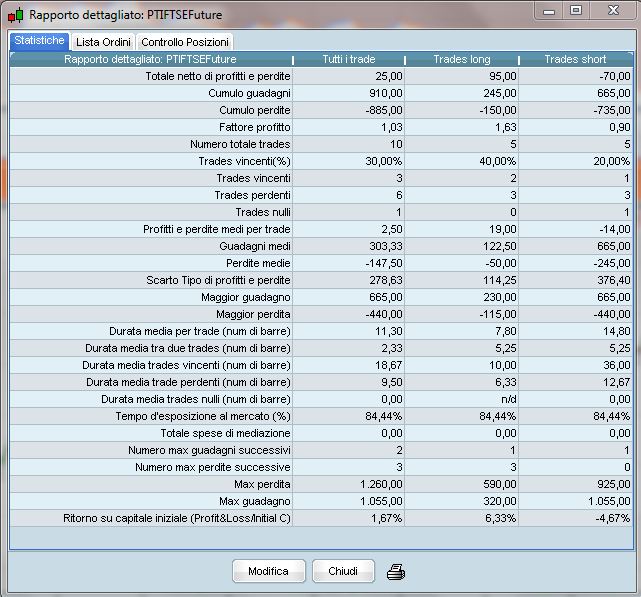Viewport: 641px width, 597px height.
Task: Select the 303,33 average gains value
Action: point(385,246)
